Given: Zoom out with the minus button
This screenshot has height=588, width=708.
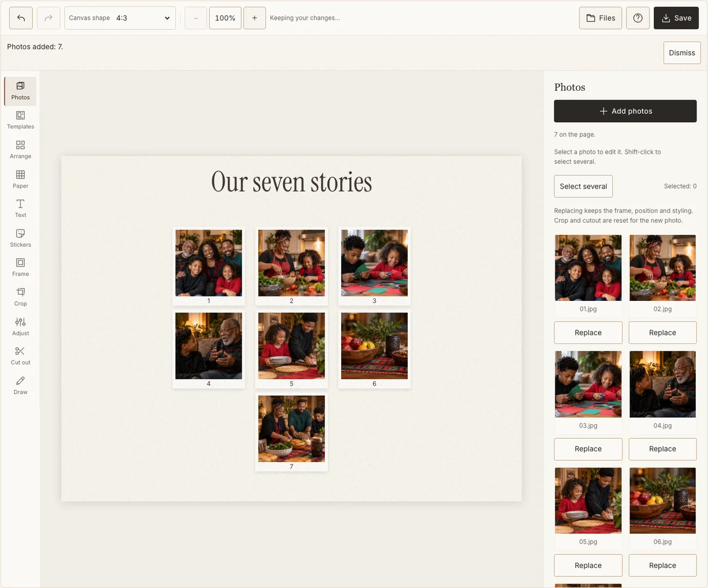Looking at the screenshot, I should (196, 18).
